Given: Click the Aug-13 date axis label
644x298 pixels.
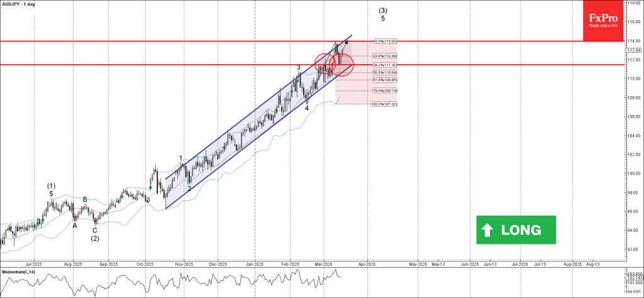Looking at the screenshot, I should [592, 264].
